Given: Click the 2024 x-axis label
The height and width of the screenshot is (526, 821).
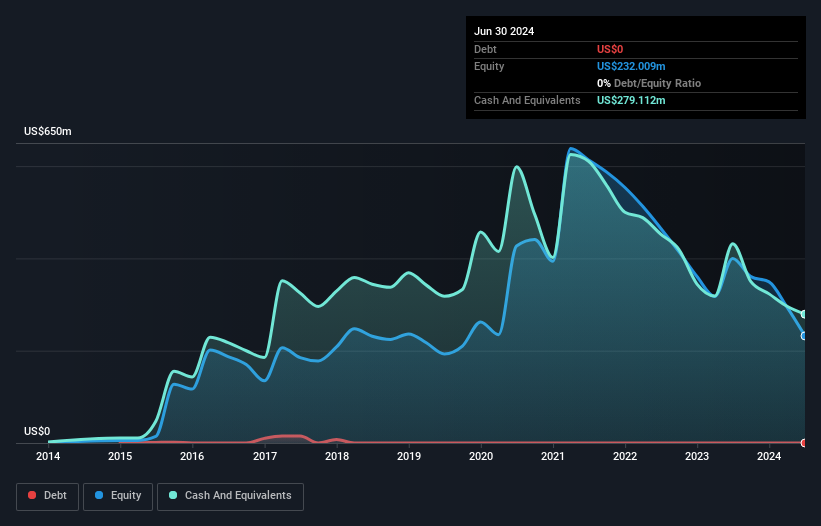Looking at the screenshot, I should (769, 456).
